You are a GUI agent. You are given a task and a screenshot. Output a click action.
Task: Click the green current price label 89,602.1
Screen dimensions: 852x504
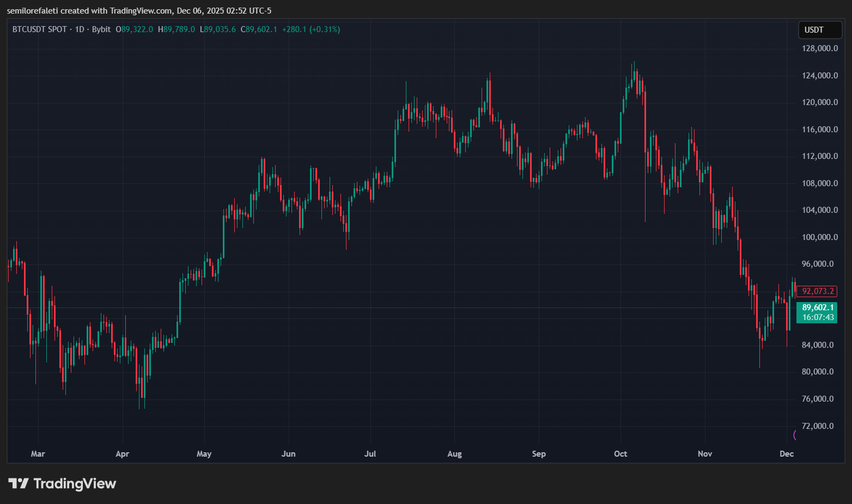point(817,307)
